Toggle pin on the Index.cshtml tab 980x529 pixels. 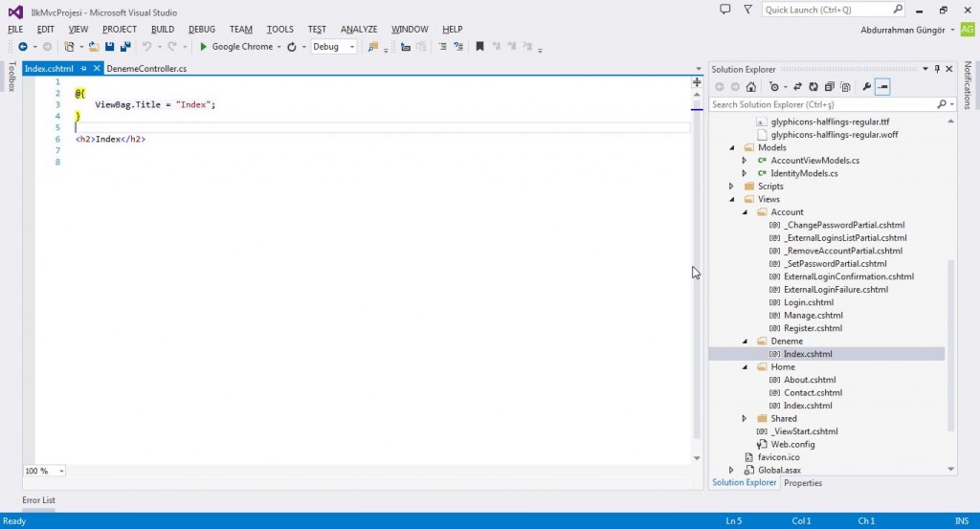coord(84,69)
